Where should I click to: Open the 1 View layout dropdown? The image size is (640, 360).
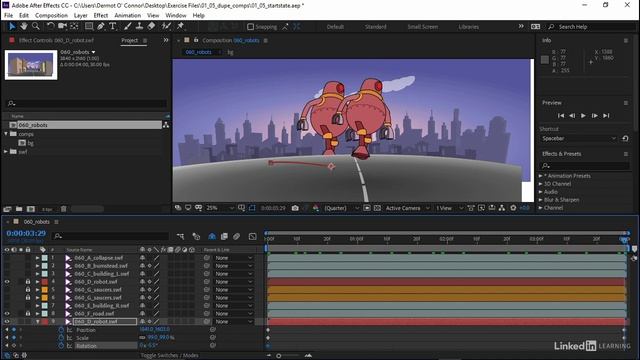(x=449, y=208)
